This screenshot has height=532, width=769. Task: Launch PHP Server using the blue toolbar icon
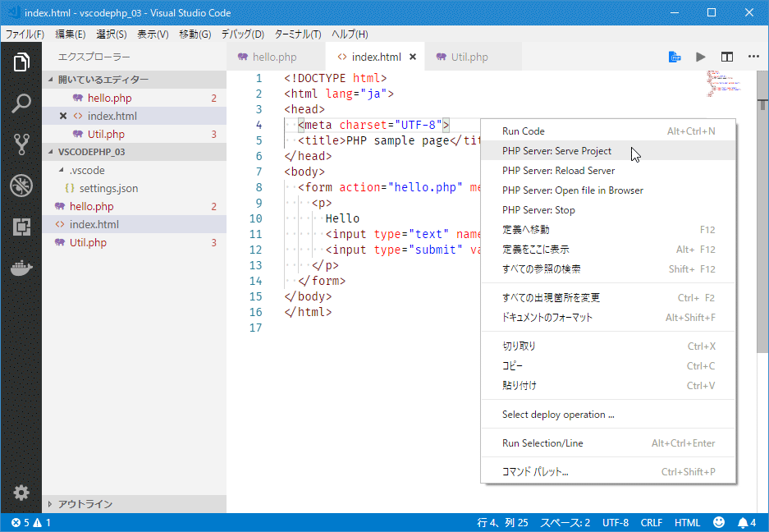point(675,57)
